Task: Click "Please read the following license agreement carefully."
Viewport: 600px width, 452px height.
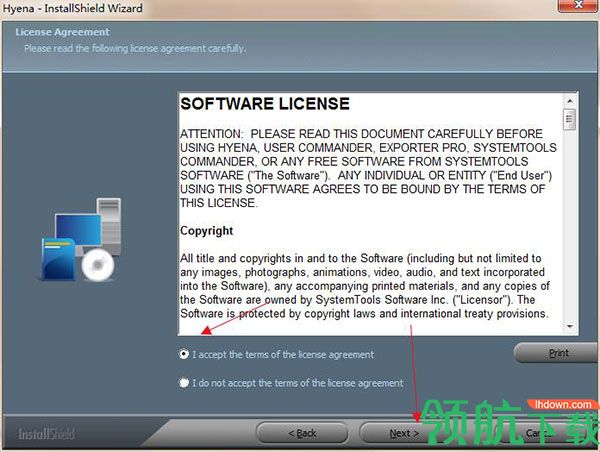Action: [x=135, y=49]
